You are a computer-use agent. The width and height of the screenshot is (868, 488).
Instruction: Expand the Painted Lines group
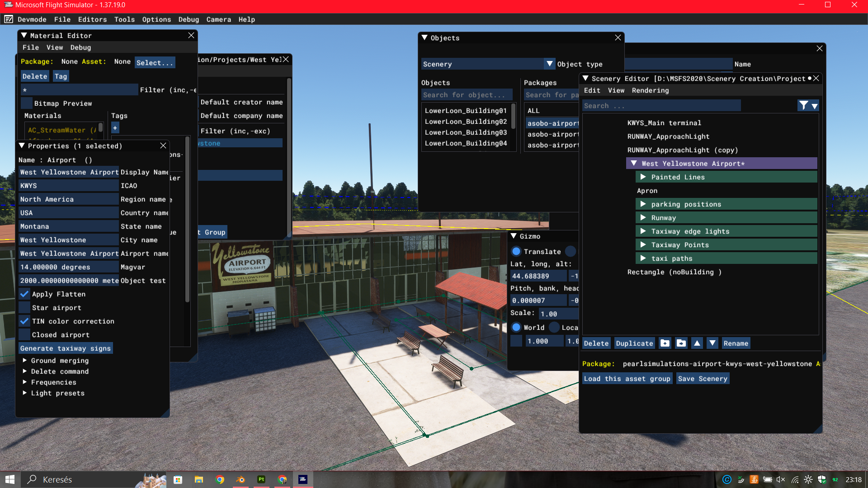643,177
